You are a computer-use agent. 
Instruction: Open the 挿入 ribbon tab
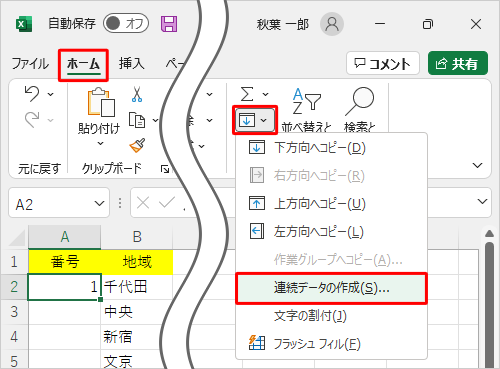132,63
